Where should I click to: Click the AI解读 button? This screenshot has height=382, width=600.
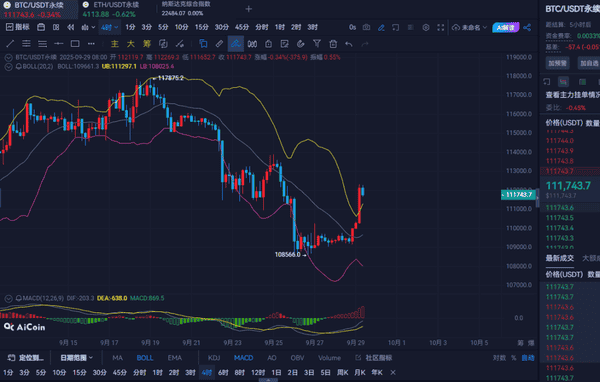tap(505, 28)
